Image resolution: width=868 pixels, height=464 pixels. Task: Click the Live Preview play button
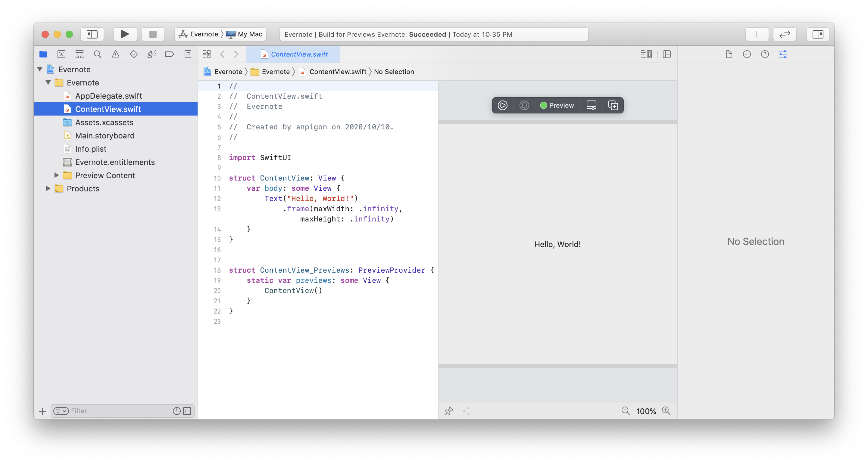(502, 105)
